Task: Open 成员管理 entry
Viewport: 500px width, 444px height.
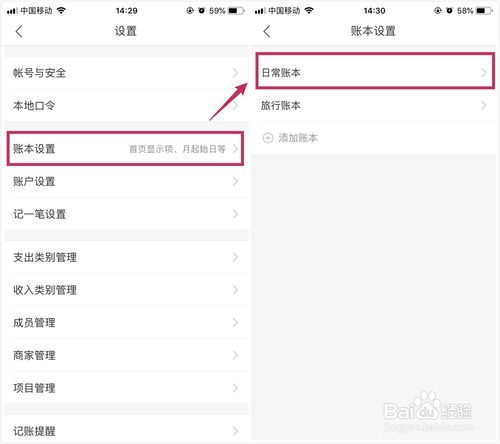Action: (126, 323)
